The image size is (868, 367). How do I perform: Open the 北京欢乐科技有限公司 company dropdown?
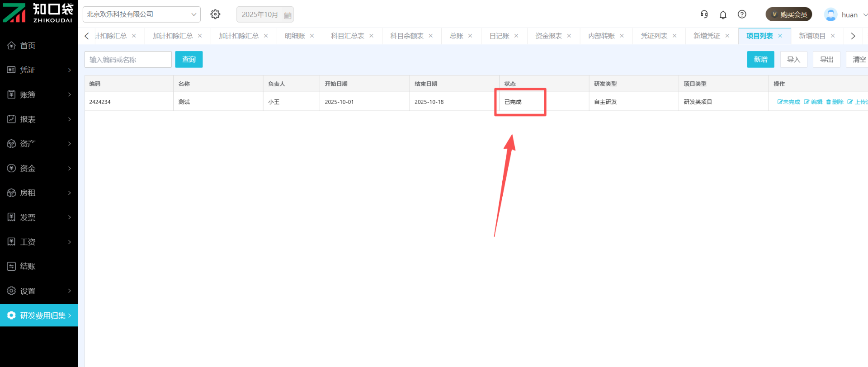pyautogui.click(x=142, y=14)
